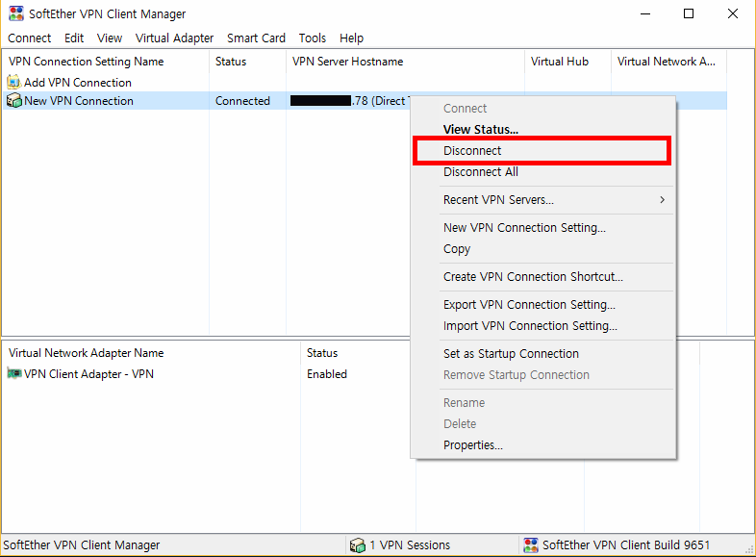The image size is (756, 557).
Task: Select Set as Startup Connection
Action: pyautogui.click(x=542, y=353)
